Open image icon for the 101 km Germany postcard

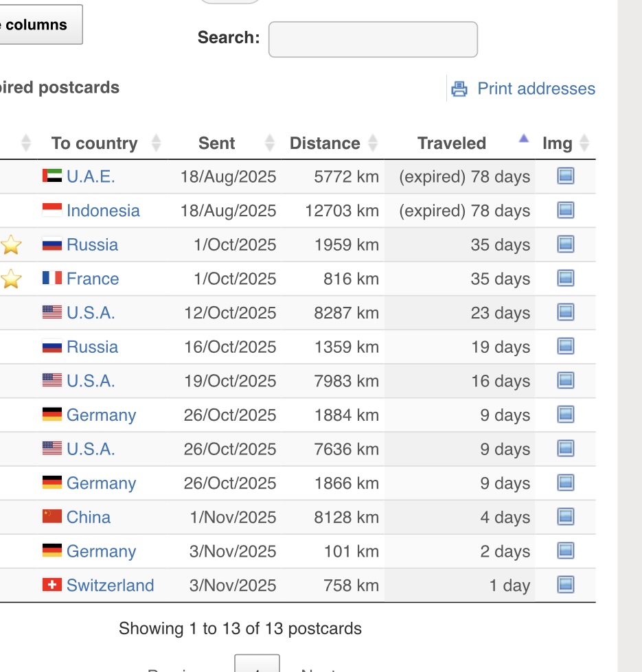coord(565,551)
